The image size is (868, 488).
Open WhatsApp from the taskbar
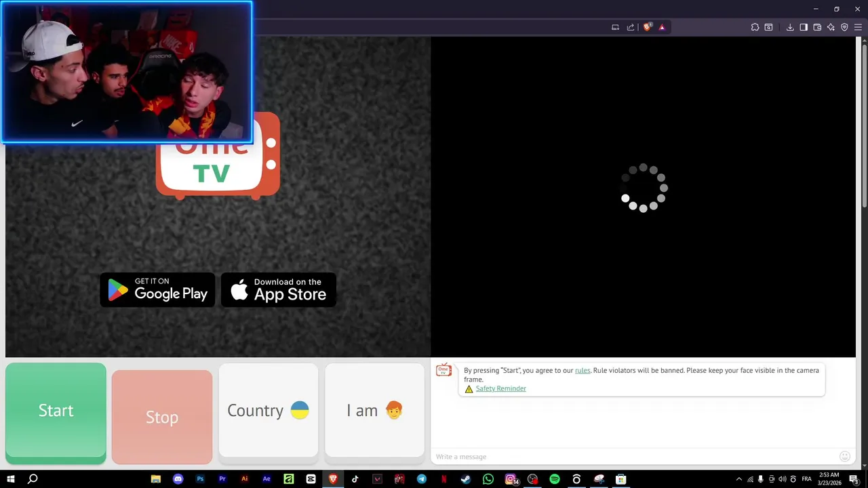(x=488, y=479)
